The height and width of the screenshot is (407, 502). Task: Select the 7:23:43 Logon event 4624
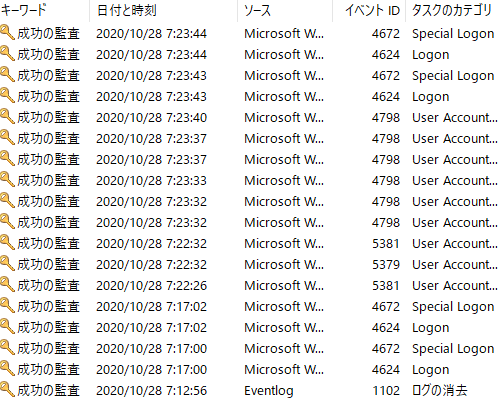coord(251,96)
